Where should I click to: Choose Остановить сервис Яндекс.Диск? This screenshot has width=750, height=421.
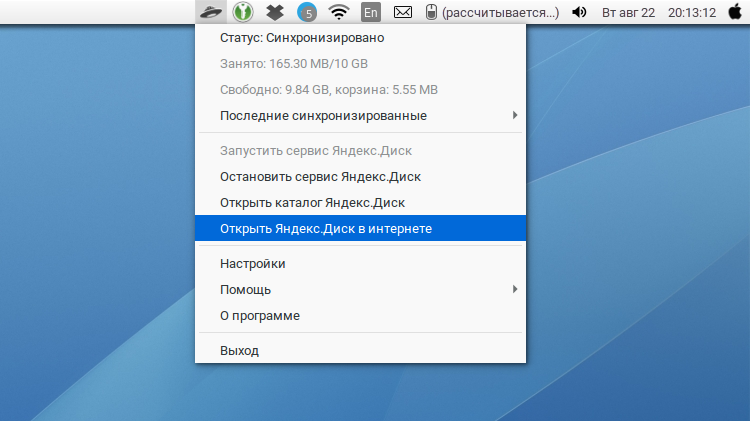point(360,177)
